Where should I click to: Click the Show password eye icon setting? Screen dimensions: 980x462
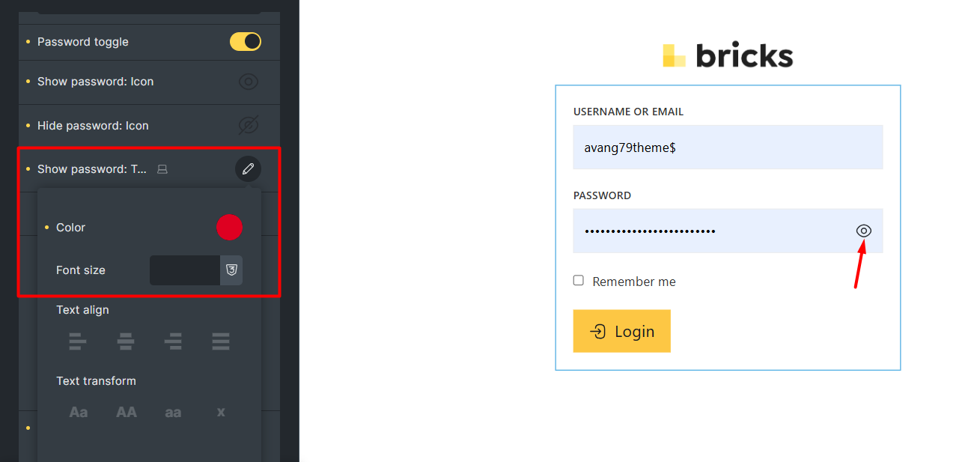[x=249, y=82]
